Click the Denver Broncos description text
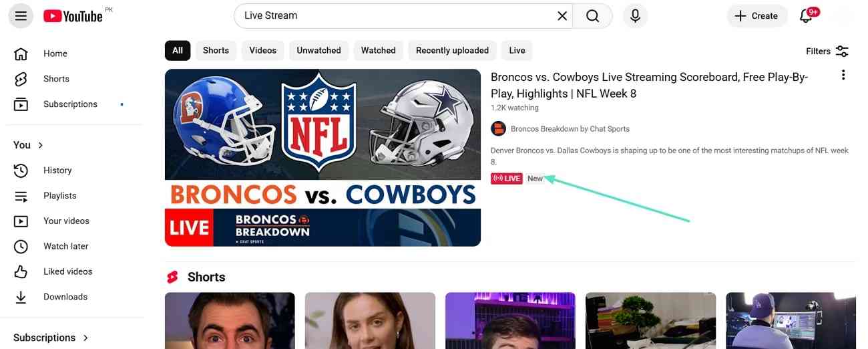868x349 pixels. [670, 156]
